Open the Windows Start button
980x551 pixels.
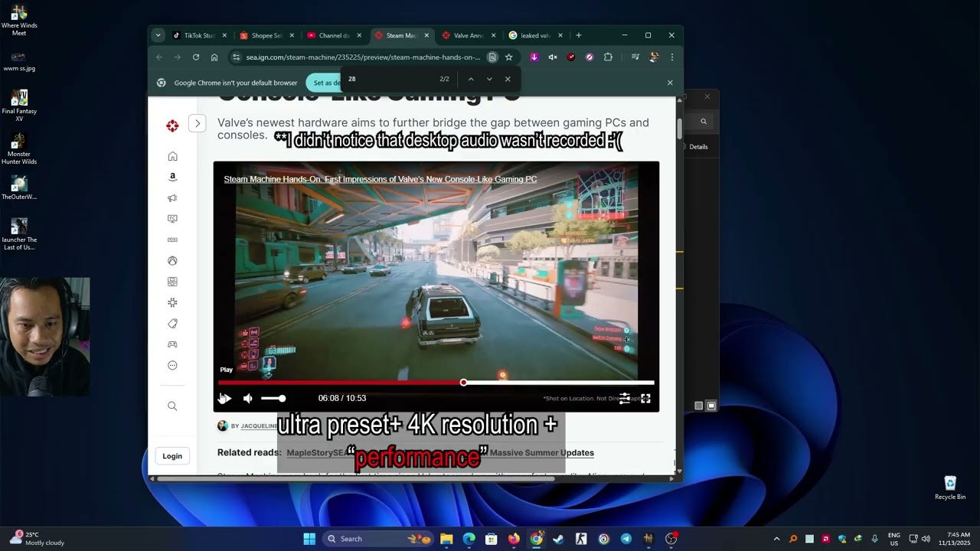pos(309,539)
